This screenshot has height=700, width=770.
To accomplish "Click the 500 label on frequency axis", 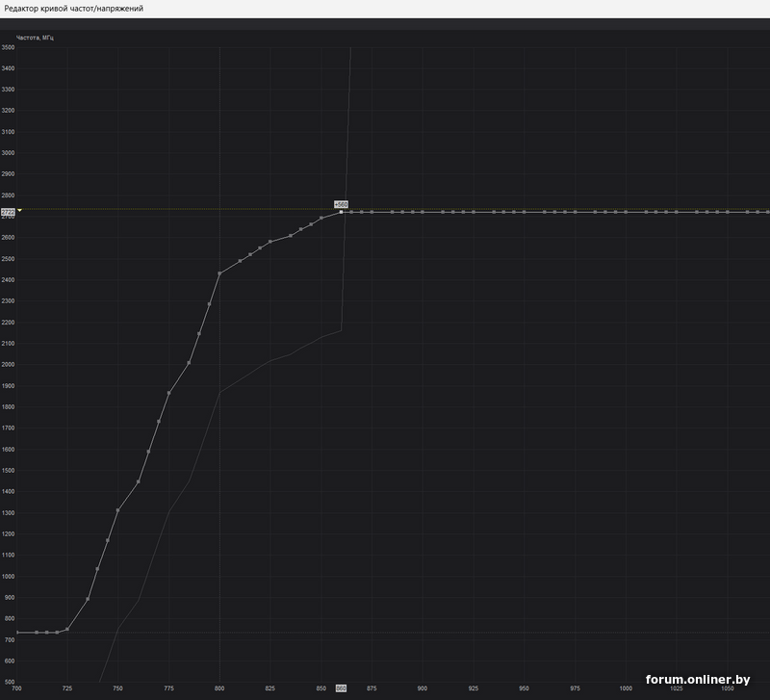I will tap(10, 683).
